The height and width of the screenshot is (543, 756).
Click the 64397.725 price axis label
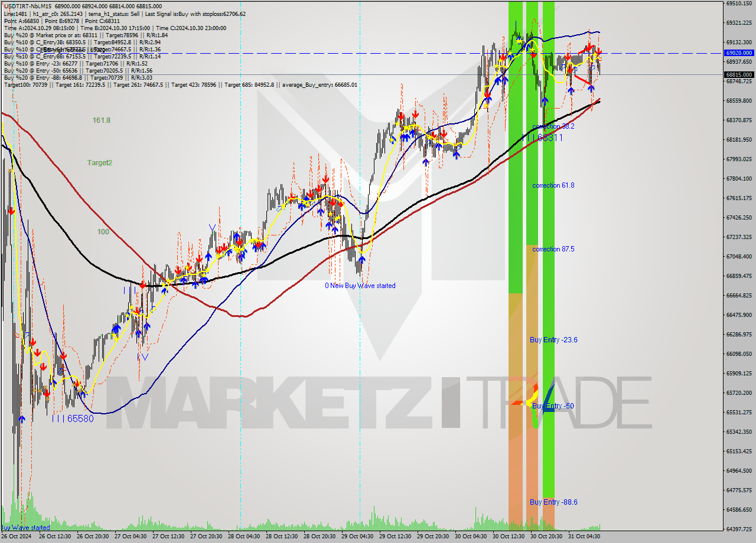pos(739,529)
